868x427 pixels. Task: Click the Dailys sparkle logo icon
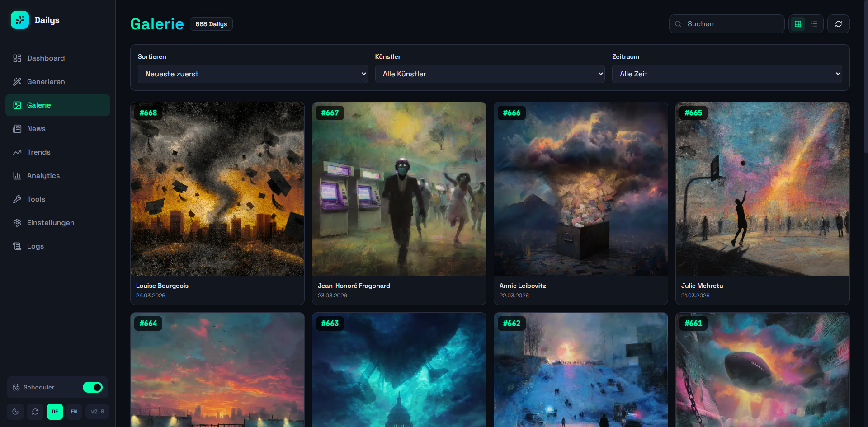tap(20, 20)
